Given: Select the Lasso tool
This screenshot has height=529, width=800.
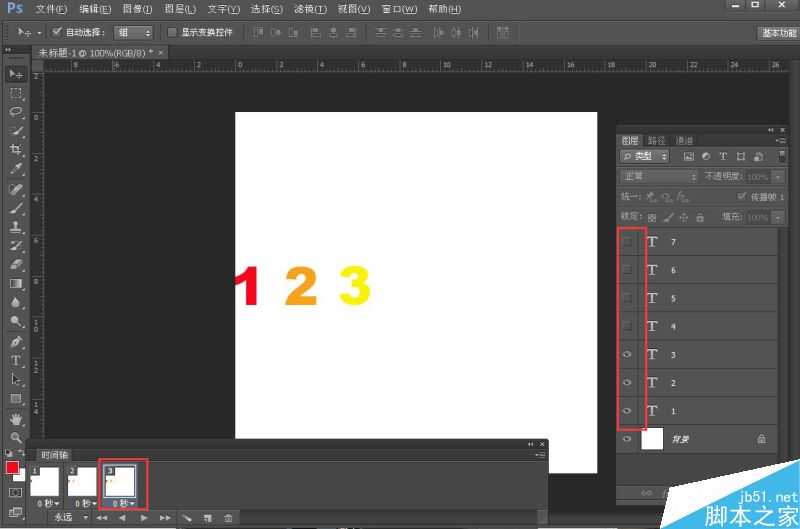Looking at the screenshot, I should pos(16,112).
